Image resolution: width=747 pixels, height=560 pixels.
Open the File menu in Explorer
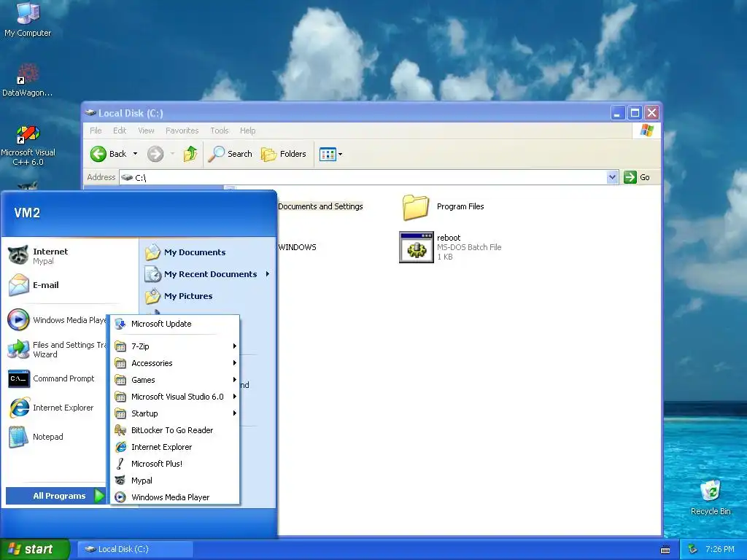(x=96, y=131)
